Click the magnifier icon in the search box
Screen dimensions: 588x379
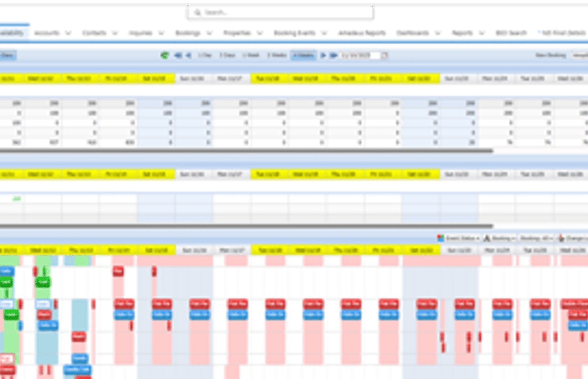pyautogui.click(x=197, y=12)
